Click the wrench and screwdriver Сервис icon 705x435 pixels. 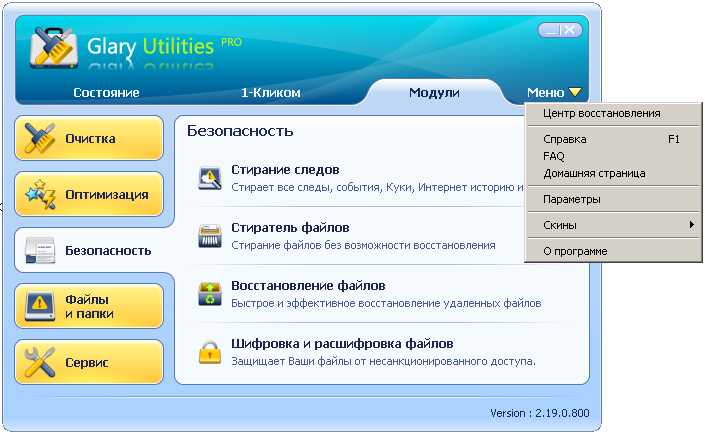coord(40,362)
